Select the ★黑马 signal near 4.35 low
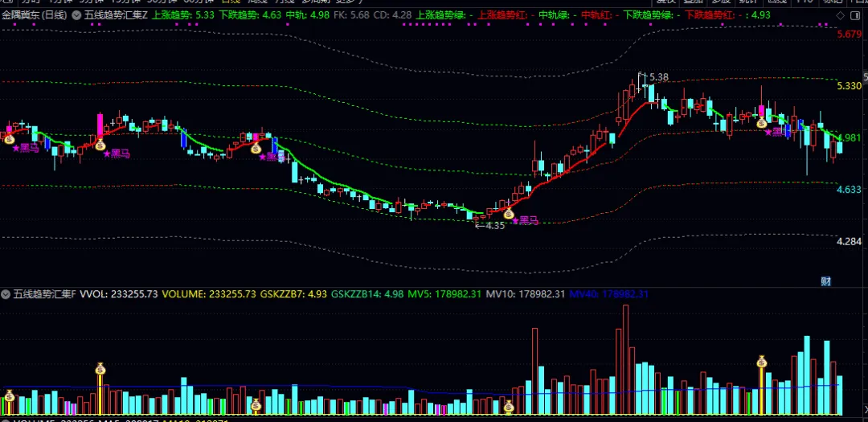Viewport: 868px width, 422px height. [x=525, y=220]
